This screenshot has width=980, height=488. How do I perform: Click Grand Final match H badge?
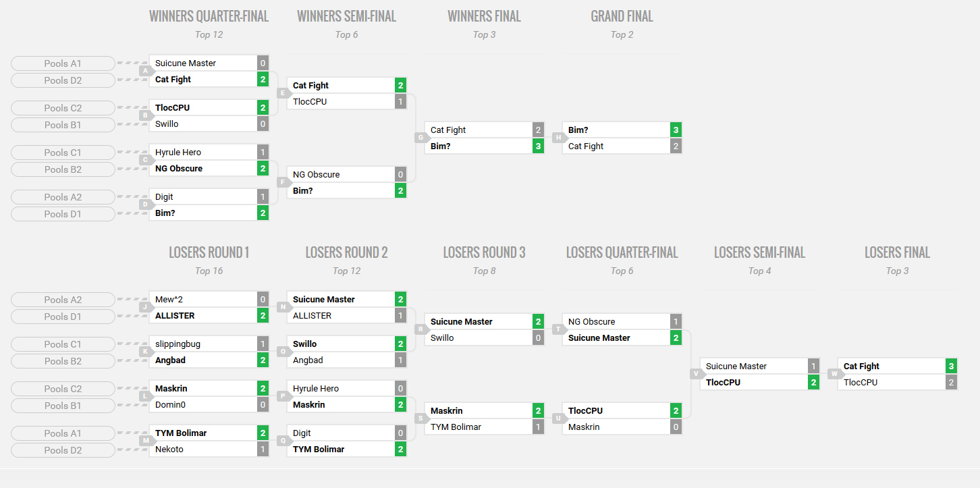557,138
